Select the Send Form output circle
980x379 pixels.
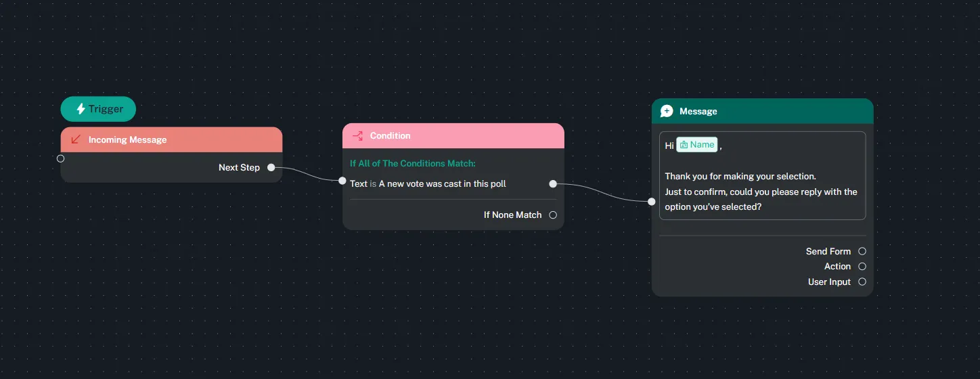click(862, 251)
